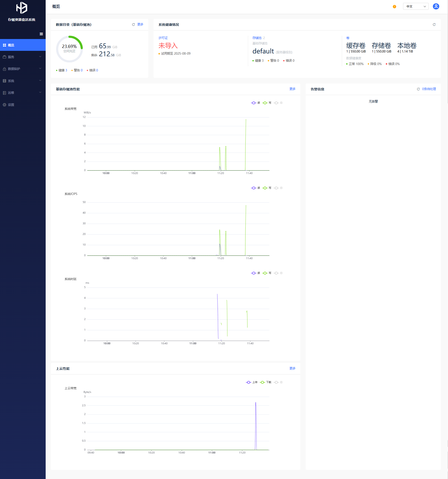Viewport: 448px width, 479px height.
Task: Toggle the 写 series in 系统IOPS legend
Action: tap(267, 188)
